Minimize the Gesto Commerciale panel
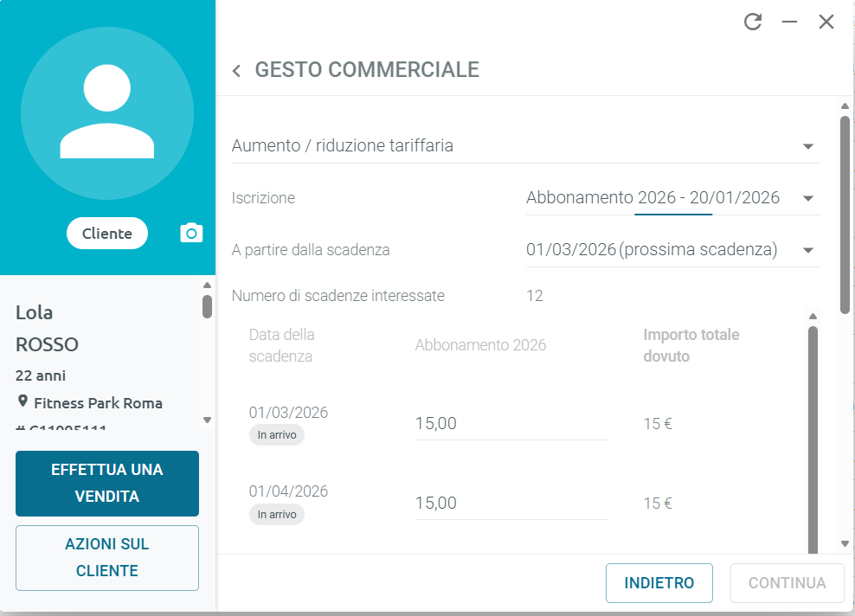The height and width of the screenshot is (616, 855). coord(789,22)
